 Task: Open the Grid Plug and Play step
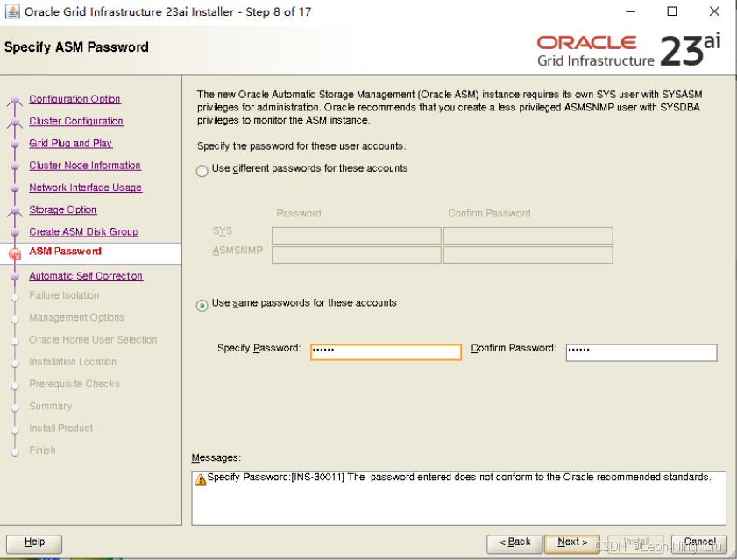pos(70,143)
